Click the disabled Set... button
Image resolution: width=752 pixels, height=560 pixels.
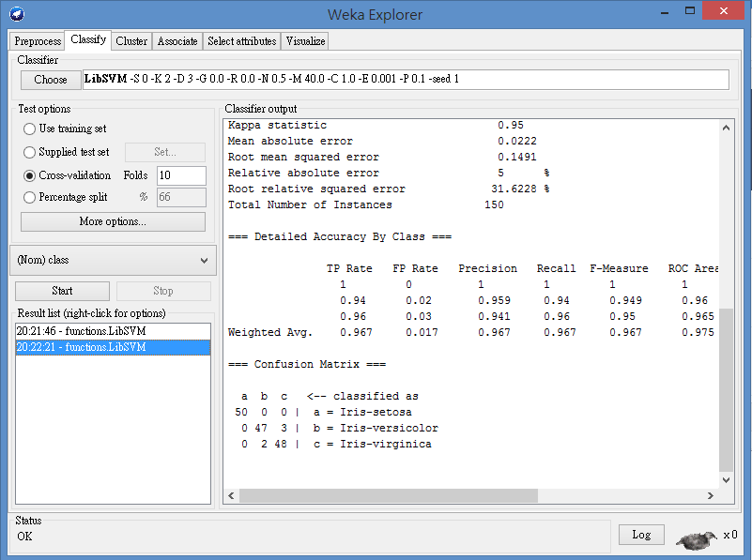tap(165, 152)
